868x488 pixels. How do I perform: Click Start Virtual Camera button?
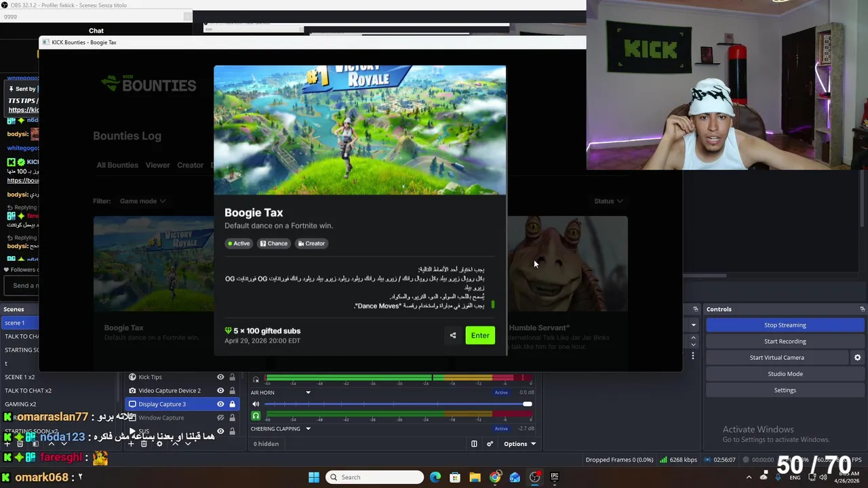click(776, 358)
